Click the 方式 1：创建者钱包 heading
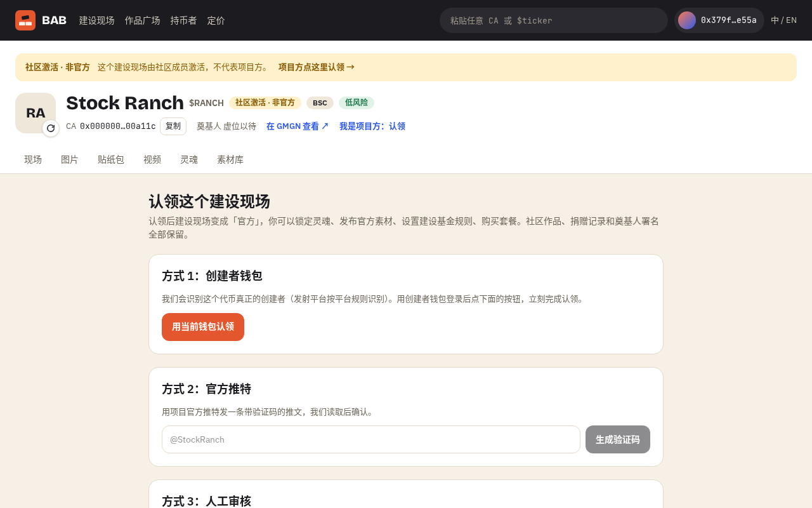The width and height of the screenshot is (812, 508). point(212,276)
